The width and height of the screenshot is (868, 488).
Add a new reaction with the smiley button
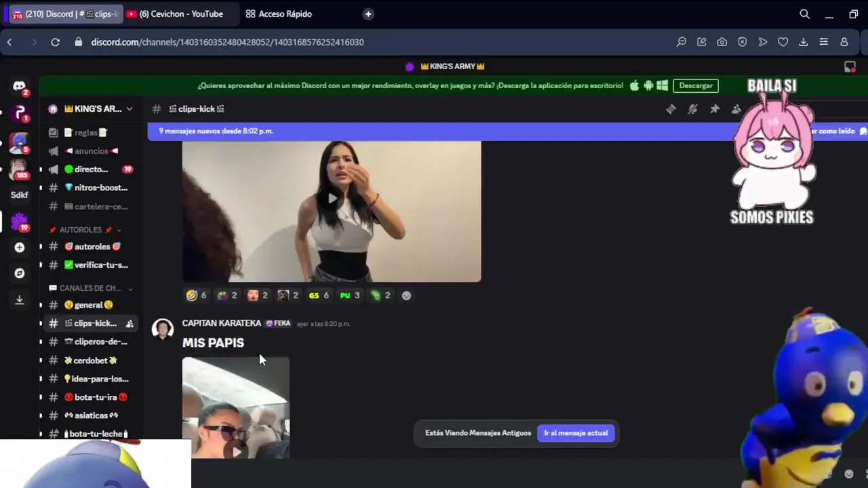pos(406,296)
